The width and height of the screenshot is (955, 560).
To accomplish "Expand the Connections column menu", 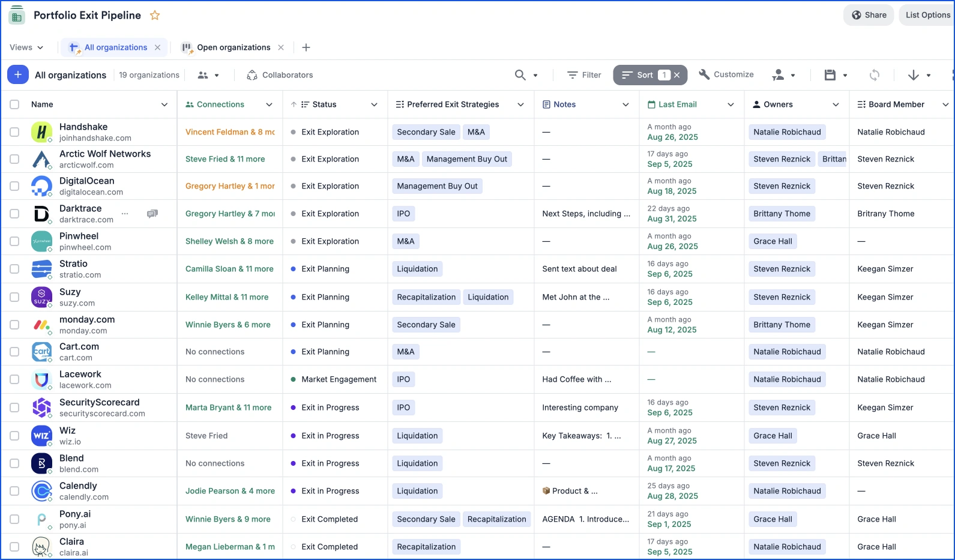I will coord(269,104).
